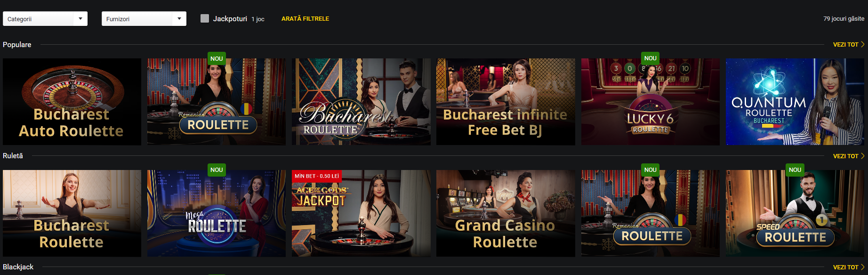Image resolution: width=868 pixels, height=275 pixels.
Task: Launch Speed Roulette game
Action: pos(795,213)
